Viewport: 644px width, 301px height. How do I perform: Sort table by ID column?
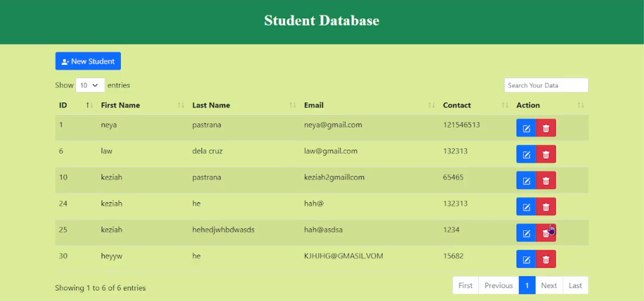[63, 105]
